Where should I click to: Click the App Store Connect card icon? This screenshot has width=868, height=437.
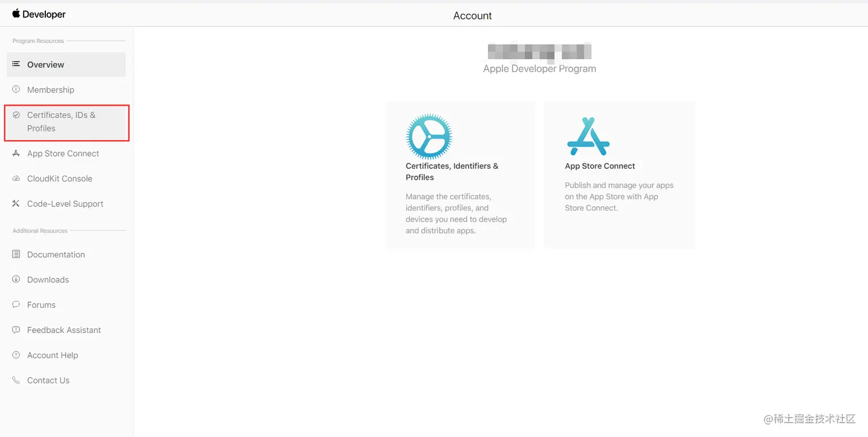tap(588, 137)
